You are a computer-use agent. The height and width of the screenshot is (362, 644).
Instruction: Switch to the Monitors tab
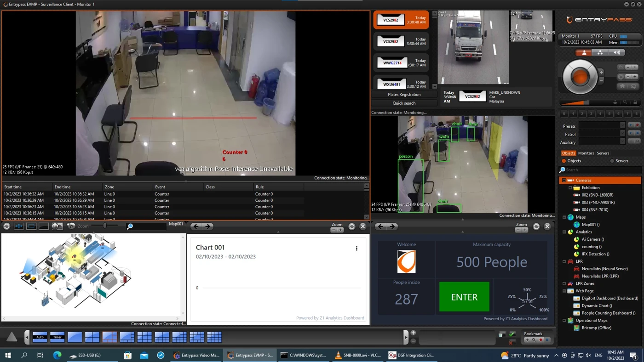click(586, 153)
